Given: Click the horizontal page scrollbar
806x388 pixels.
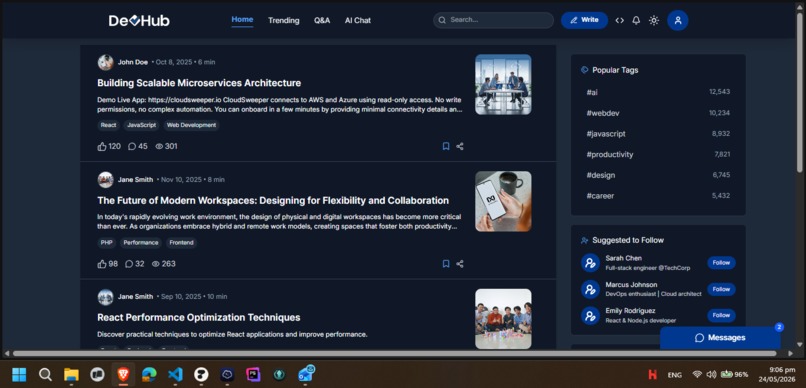Looking at the screenshot, I should click(394, 354).
